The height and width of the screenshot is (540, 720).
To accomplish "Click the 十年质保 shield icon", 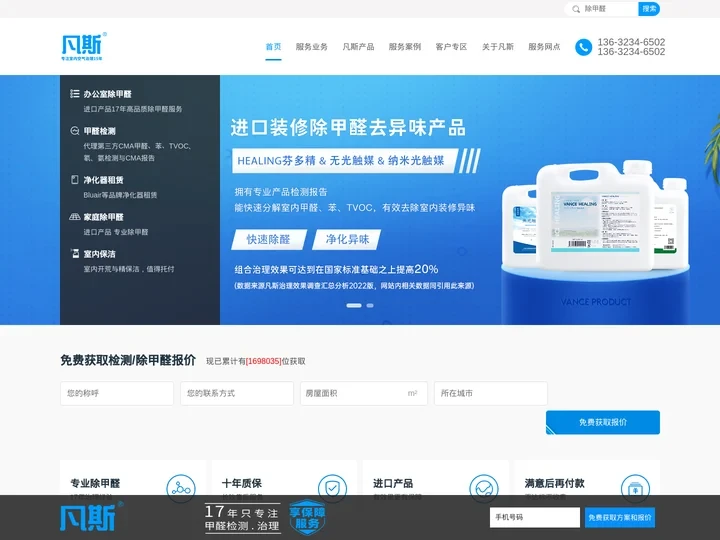I will point(332,489).
